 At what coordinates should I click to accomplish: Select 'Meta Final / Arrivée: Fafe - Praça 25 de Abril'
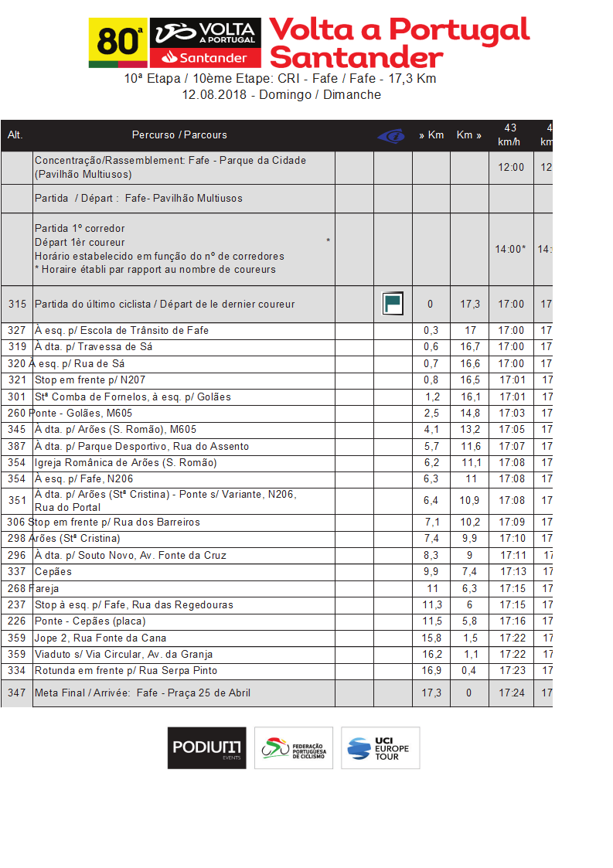[x=142, y=693]
